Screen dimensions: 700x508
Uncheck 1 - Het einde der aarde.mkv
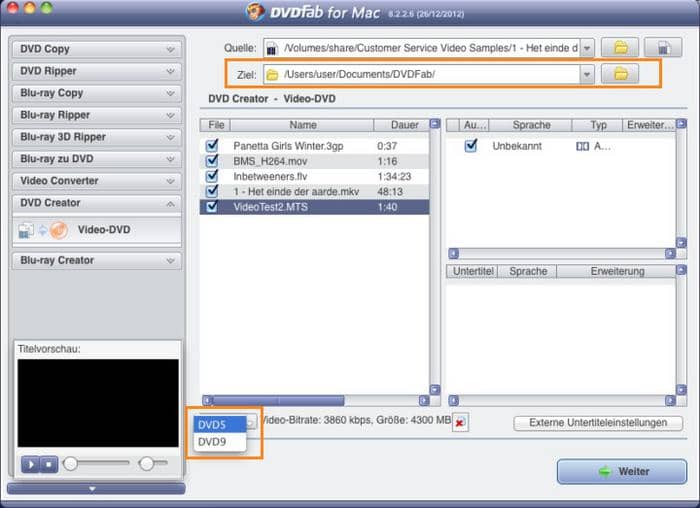tap(212, 191)
